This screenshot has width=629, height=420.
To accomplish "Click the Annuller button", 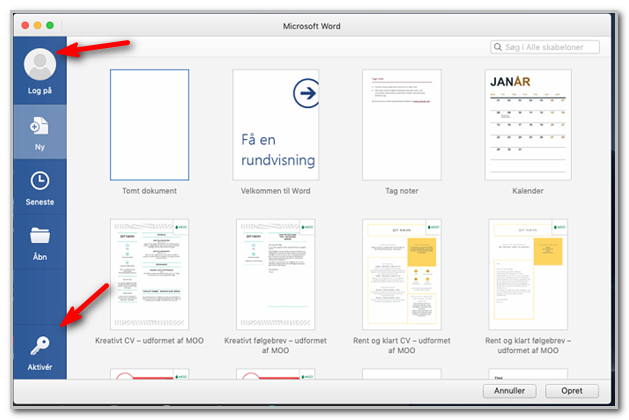I will pos(509,391).
